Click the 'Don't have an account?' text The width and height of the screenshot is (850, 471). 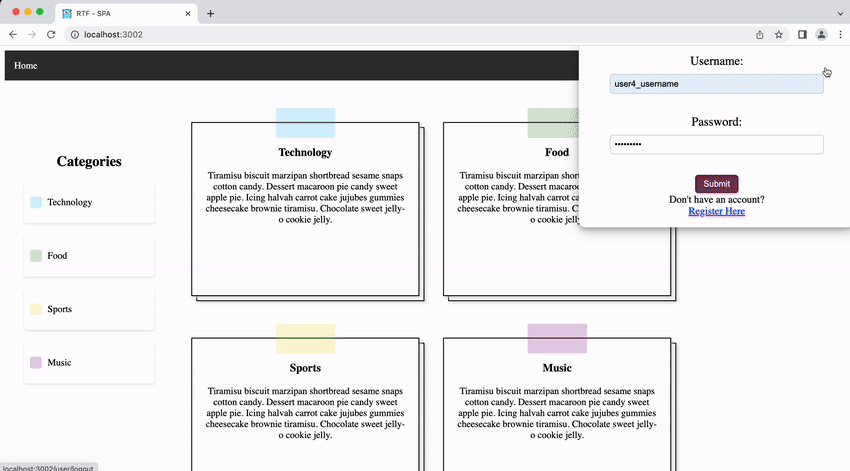coord(716,199)
